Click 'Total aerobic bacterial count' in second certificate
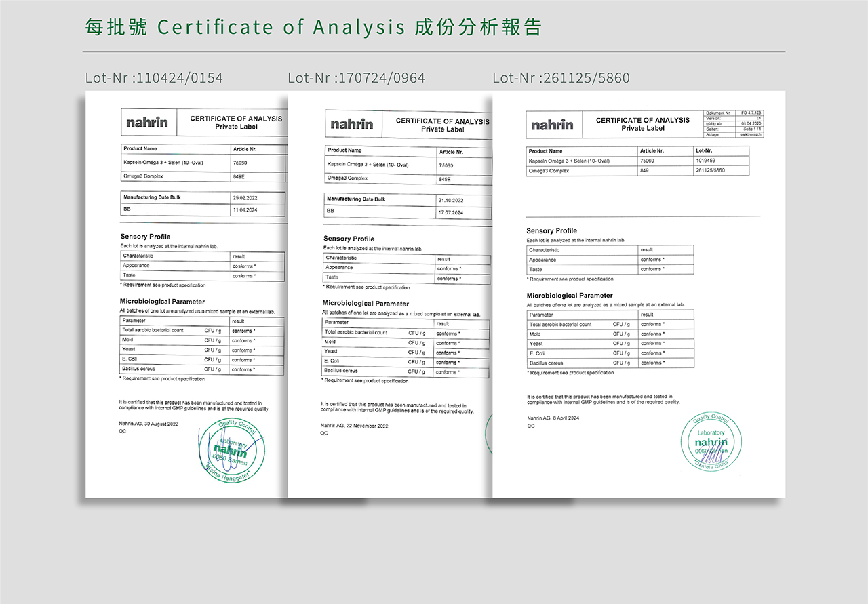Image resolution: width=868 pixels, height=604 pixels. 356,333
